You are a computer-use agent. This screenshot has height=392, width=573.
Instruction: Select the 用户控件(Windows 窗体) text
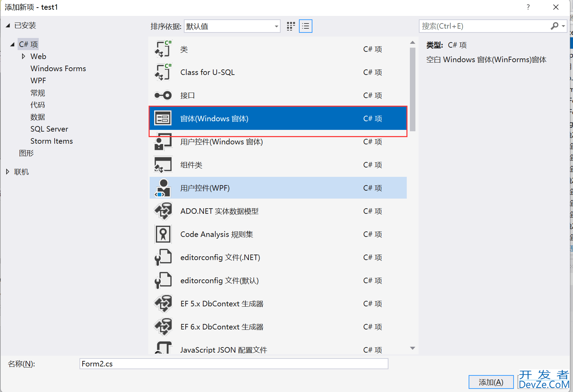222,142
